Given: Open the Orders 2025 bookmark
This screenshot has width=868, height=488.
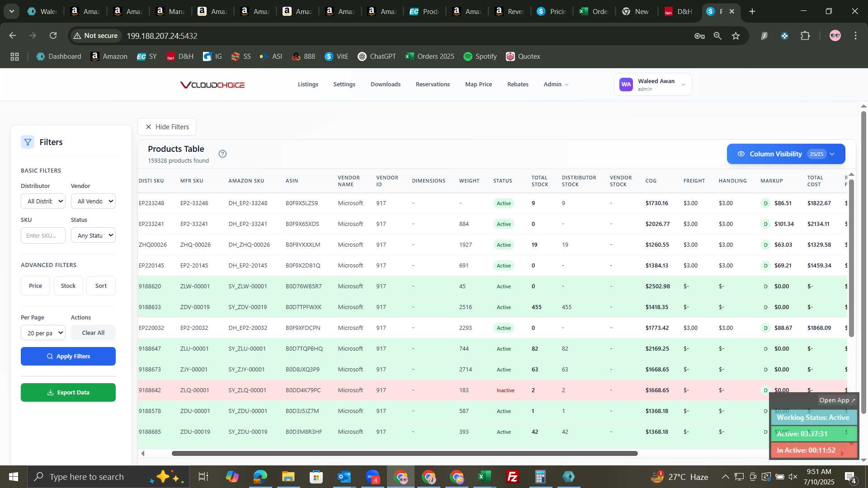Looking at the screenshot, I should (430, 56).
